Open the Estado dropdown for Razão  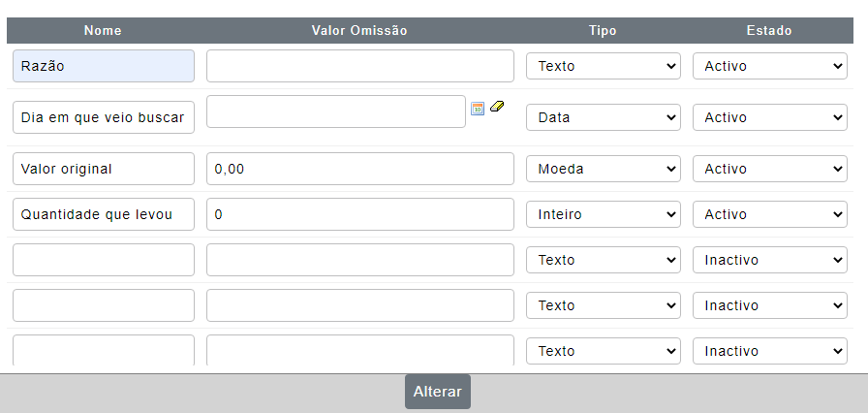tap(769, 66)
